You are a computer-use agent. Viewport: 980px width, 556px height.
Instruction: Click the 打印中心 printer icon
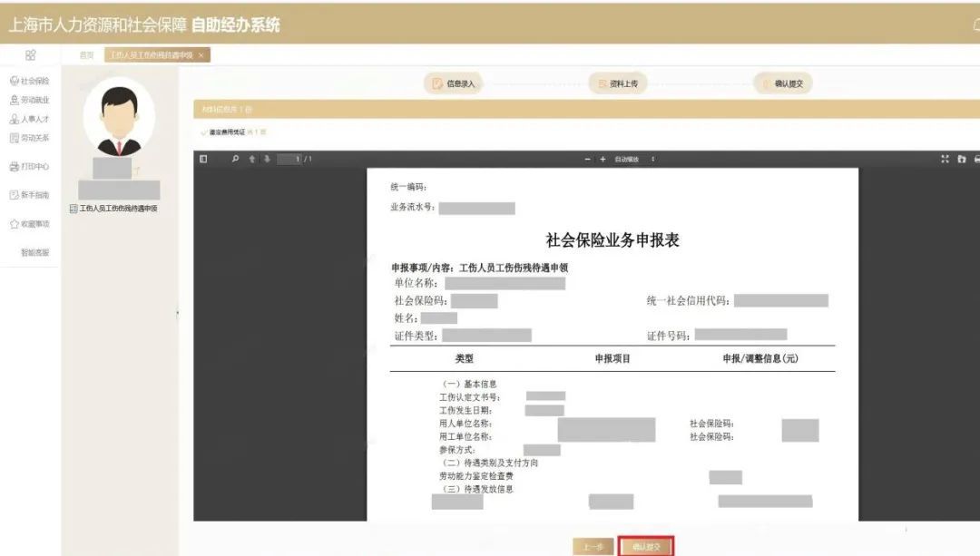(14, 167)
